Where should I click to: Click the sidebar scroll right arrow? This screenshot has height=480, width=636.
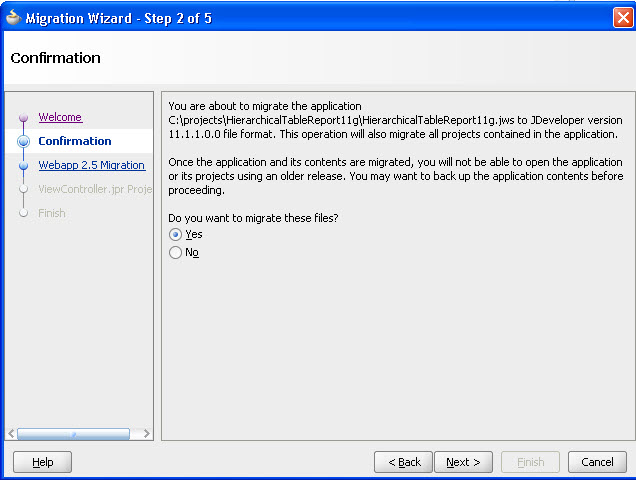pyautogui.click(x=146, y=434)
